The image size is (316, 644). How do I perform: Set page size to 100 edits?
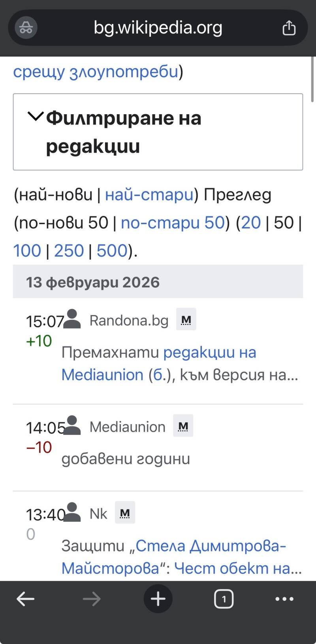(x=27, y=251)
